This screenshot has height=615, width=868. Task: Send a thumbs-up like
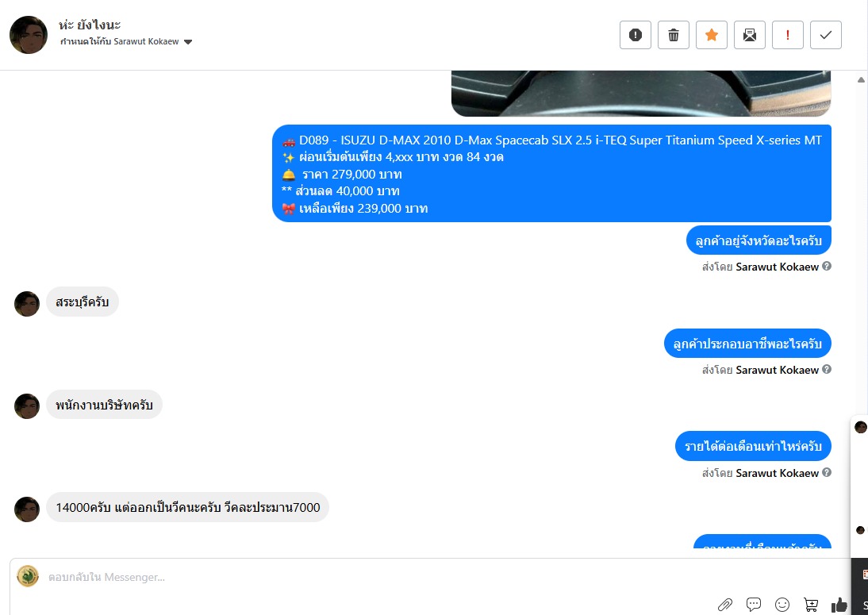pos(839,605)
